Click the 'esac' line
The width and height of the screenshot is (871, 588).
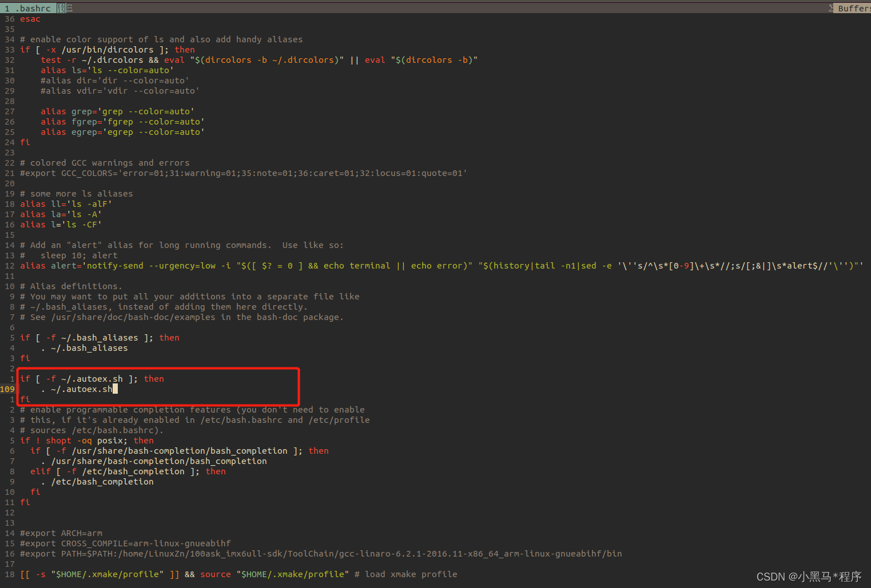pos(30,19)
